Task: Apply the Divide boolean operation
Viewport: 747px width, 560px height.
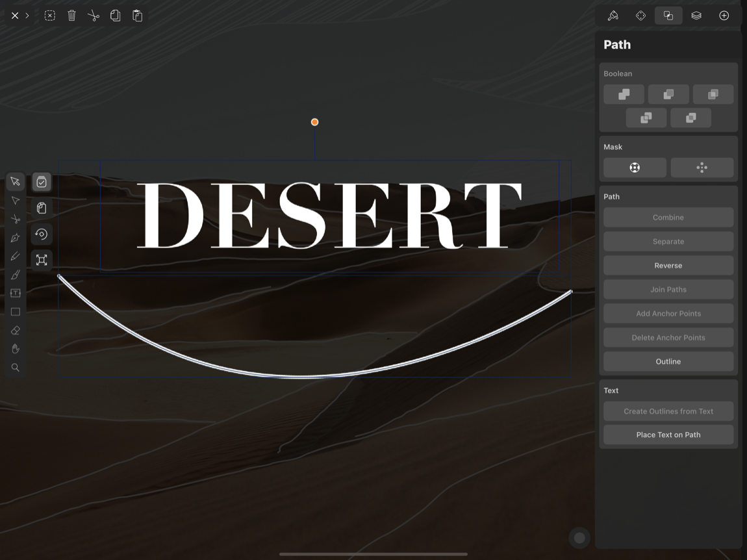Action: click(646, 118)
